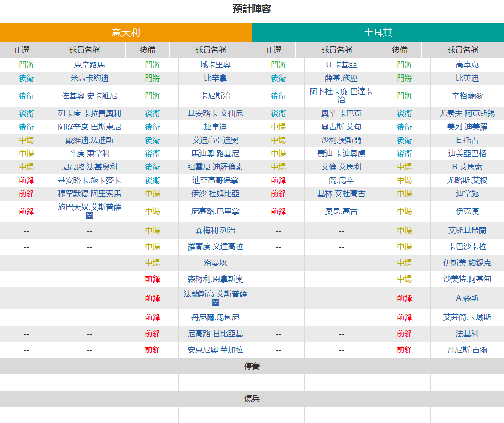This screenshot has width=504, height=423.
Task: Click substitute goalkeeper 域卡里奧
Action: tap(215, 65)
